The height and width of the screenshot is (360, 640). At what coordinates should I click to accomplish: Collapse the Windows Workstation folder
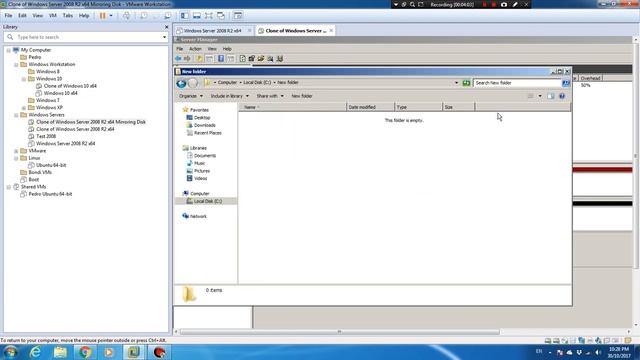[16, 64]
